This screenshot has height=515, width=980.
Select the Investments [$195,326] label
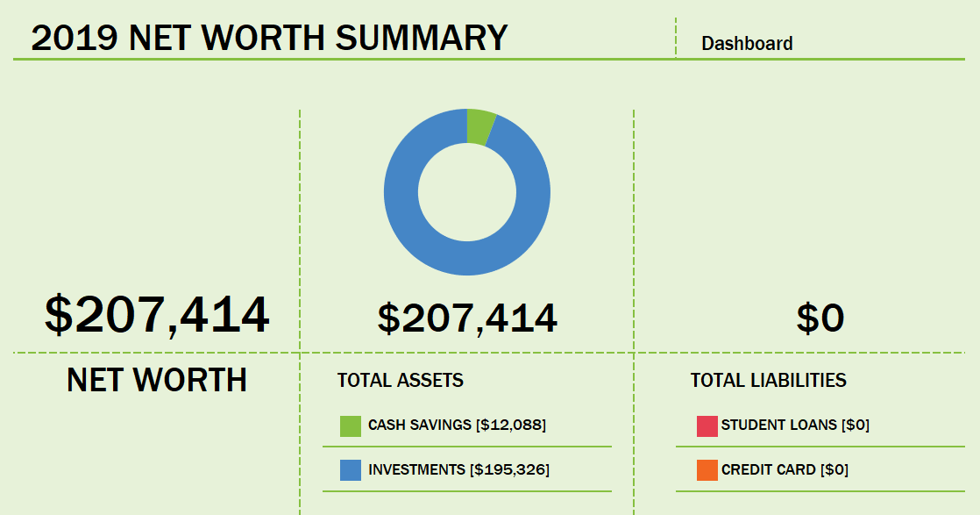(x=458, y=469)
